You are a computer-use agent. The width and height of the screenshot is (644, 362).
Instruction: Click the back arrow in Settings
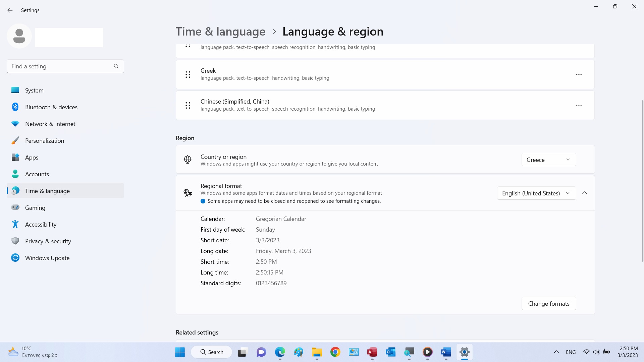pyautogui.click(x=10, y=10)
